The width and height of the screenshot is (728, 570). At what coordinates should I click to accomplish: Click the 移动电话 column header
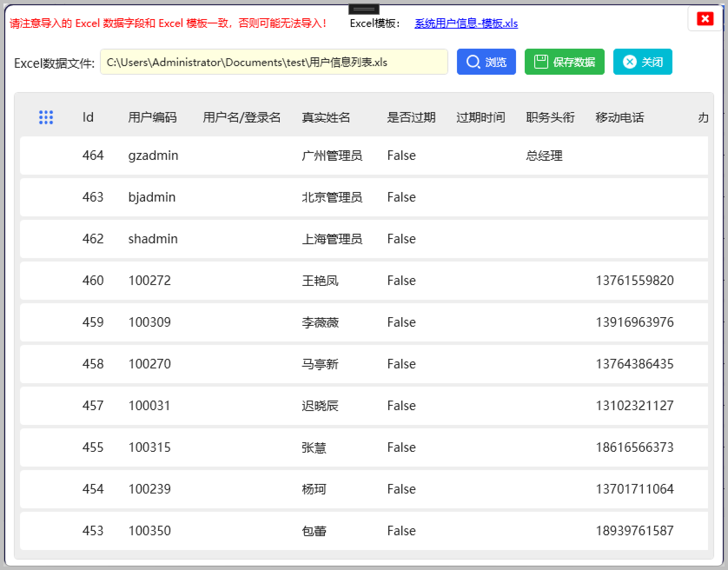click(619, 117)
